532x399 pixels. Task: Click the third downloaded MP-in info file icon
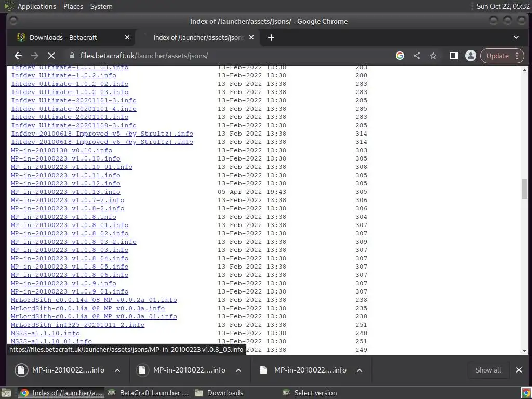pos(263,370)
